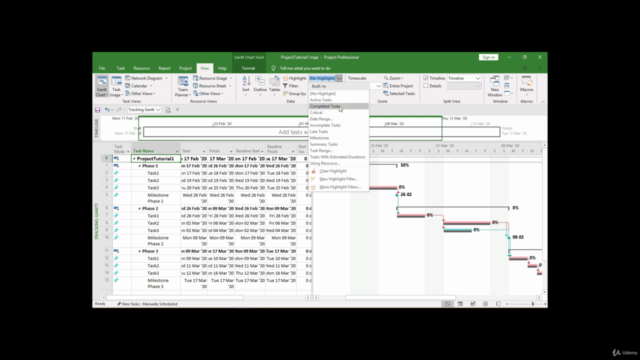Choose the Critical highlight filter
The width and height of the screenshot is (640, 360).
coord(338,113)
